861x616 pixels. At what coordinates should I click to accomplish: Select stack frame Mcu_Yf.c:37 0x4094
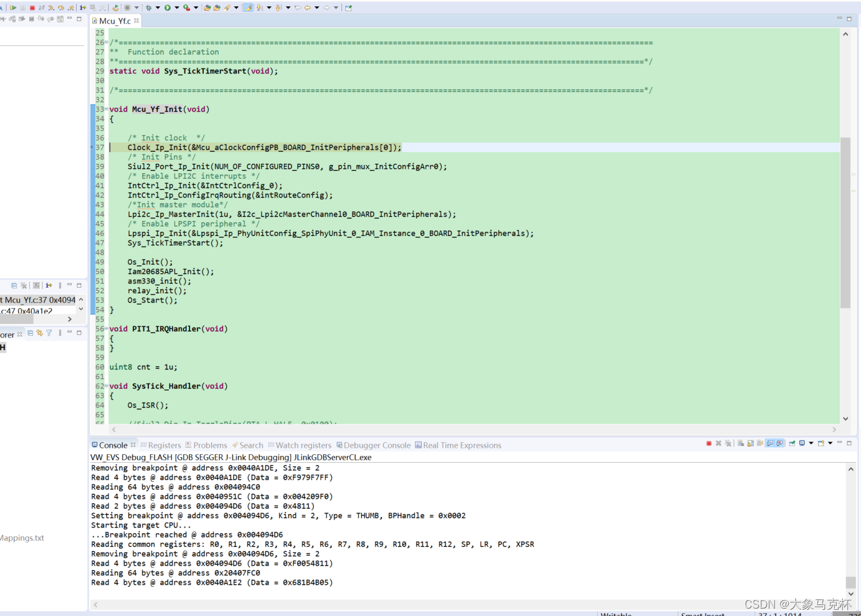point(37,300)
